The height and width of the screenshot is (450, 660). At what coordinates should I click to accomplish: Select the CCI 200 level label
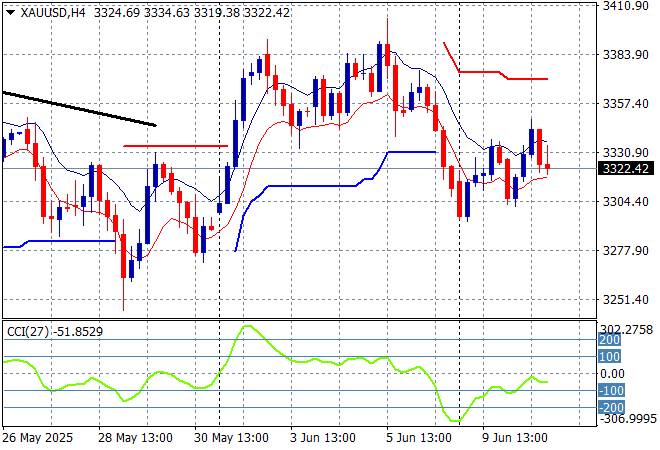click(609, 340)
